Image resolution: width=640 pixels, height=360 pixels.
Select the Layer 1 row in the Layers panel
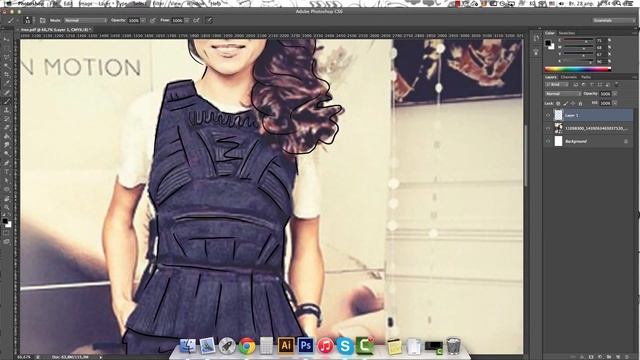588,116
